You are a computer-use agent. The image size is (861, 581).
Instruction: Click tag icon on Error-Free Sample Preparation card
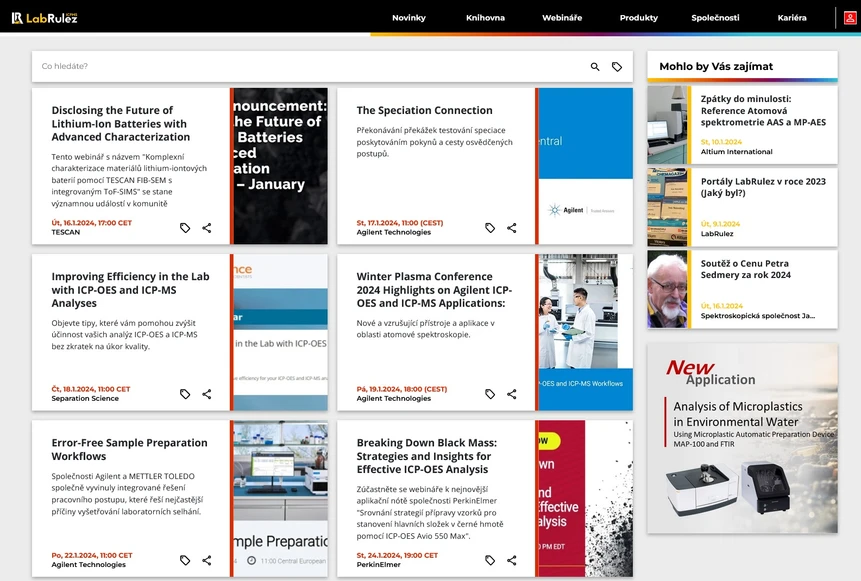(185, 560)
